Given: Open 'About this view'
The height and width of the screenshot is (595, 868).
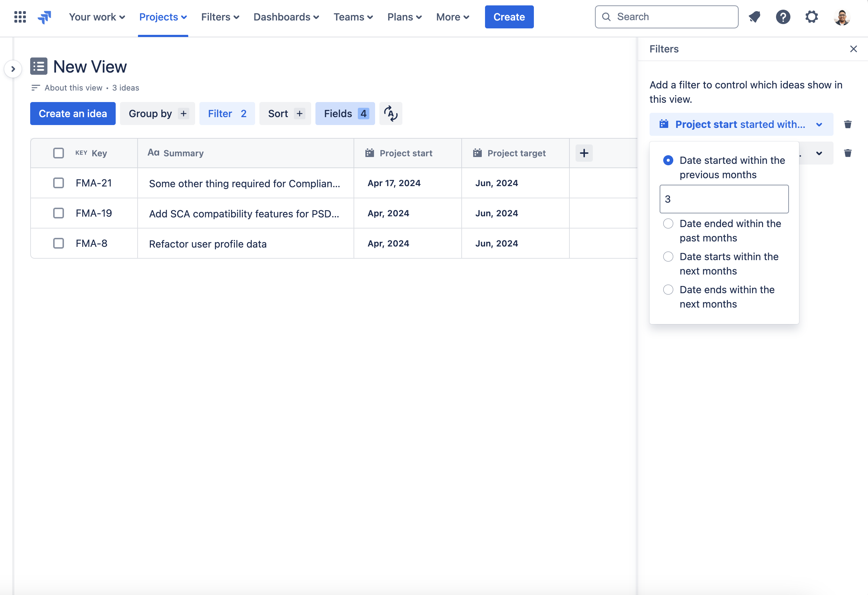Looking at the screenshot, I should (73, 87).
